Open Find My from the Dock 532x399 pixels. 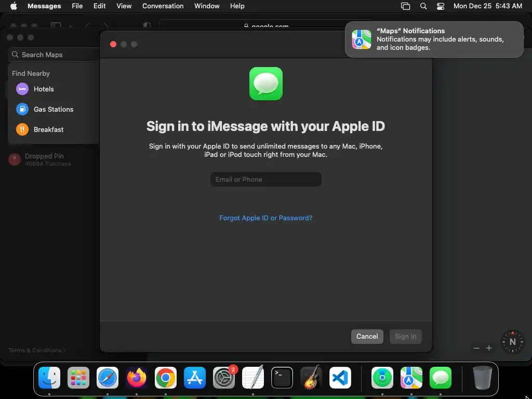pyautogui.click(x=382, y=378)
